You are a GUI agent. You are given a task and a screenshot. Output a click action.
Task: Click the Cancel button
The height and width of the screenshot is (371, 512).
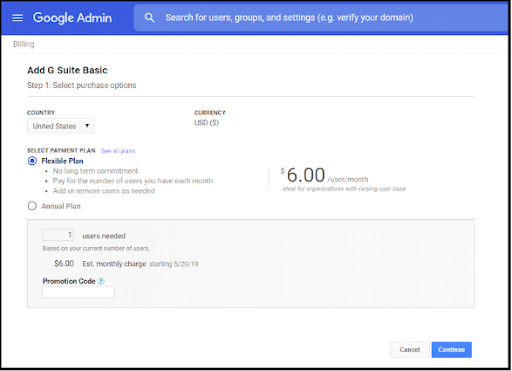tap(410, 349)
